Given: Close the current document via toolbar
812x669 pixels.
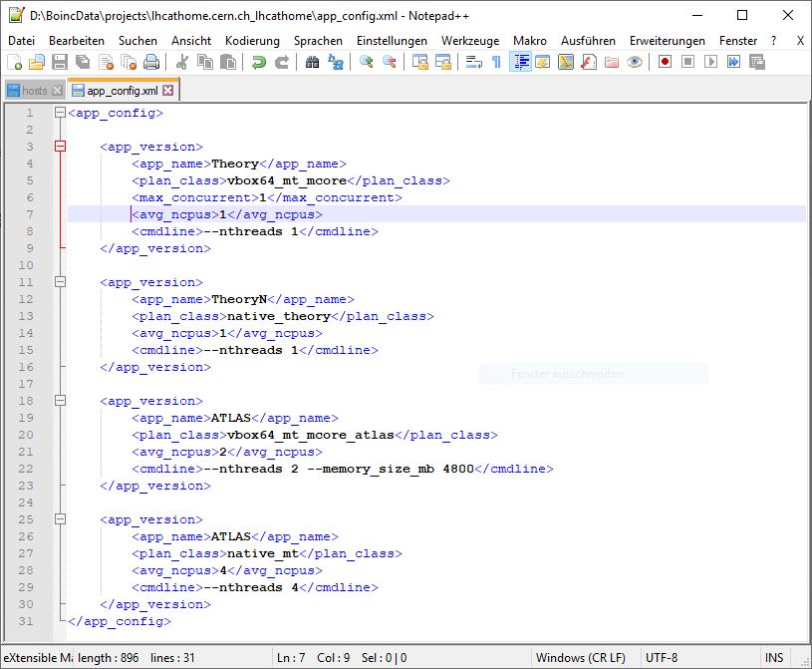Looking at the screenshot, I should [106, 62].
